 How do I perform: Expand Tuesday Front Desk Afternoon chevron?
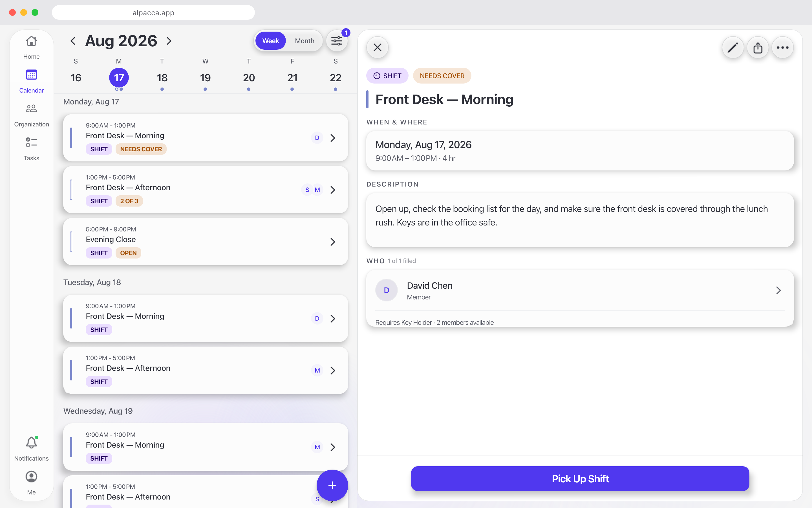333,370
